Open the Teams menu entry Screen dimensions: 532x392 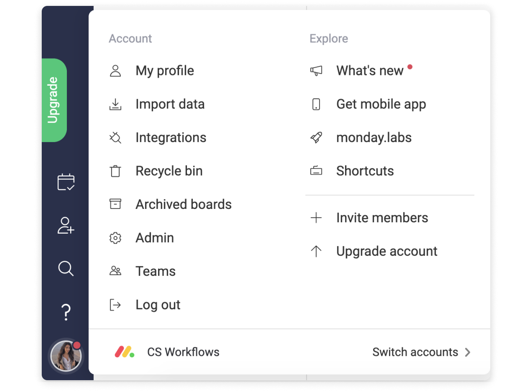click(x=156, y=271)
